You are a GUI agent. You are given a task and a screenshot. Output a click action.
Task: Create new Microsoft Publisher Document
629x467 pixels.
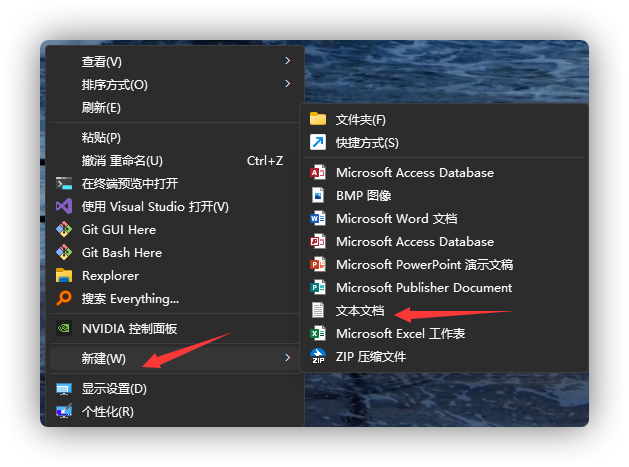pyautogui.click(x=444, y=287)
